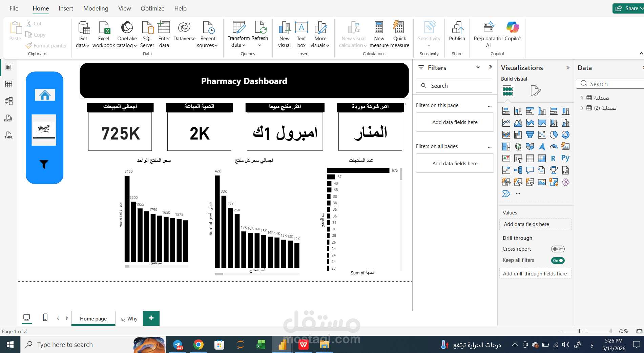
Task: Zoom out with the minus button
Action: coord(562,331)
